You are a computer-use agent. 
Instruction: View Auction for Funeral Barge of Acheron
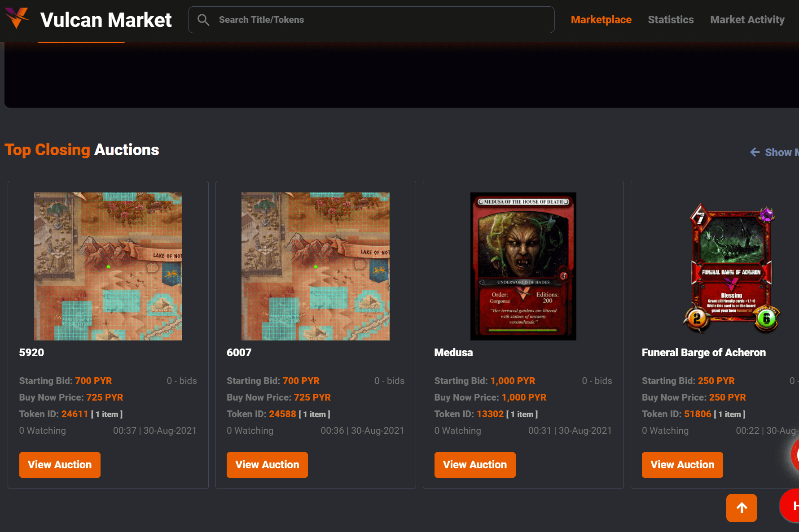point(682,465)
